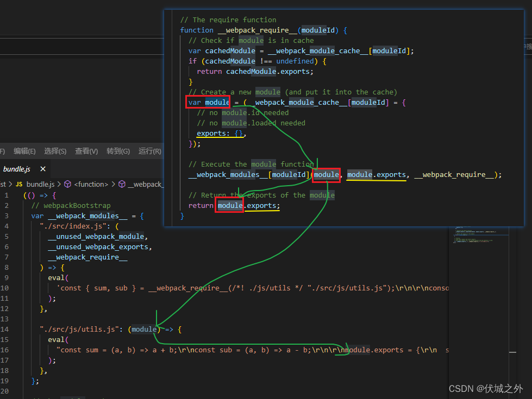Click the cube symbol icon before <function> breadcrumb

pyautogui.click(x=67, y=184)
